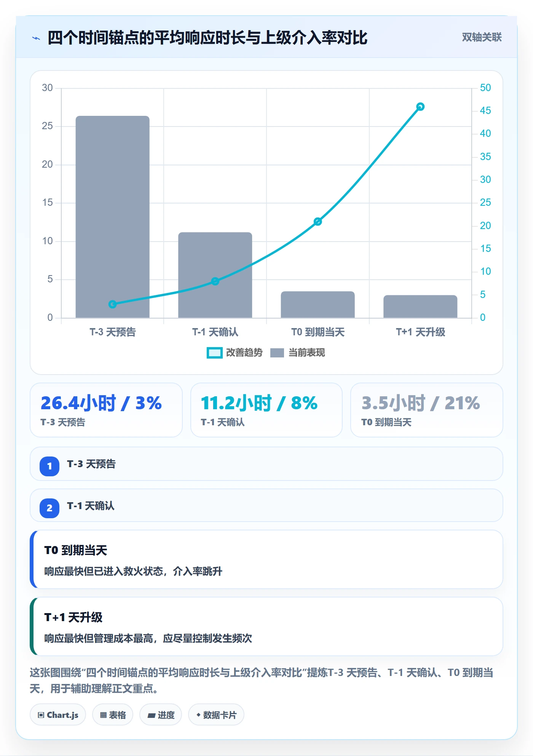Click the gray bar above T+1 天升级
Viewport: 533px width, 756px height.
pyautogui.click(x=420, y=306)
